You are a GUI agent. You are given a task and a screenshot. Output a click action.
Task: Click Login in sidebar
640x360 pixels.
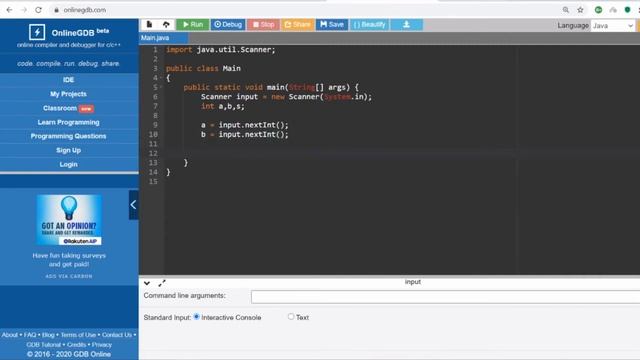click(x=69, y=164)
